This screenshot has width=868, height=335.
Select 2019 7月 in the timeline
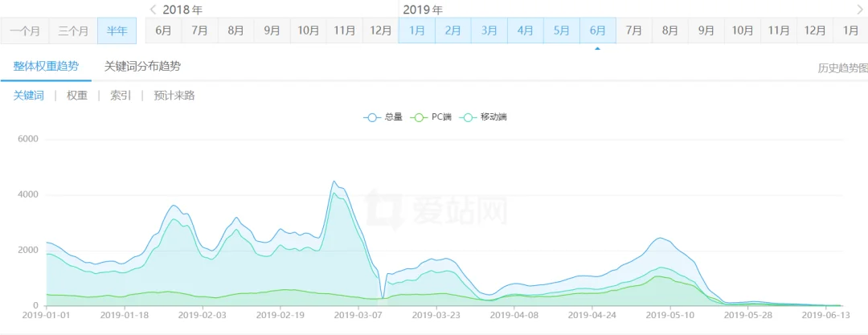pos(634,31)
